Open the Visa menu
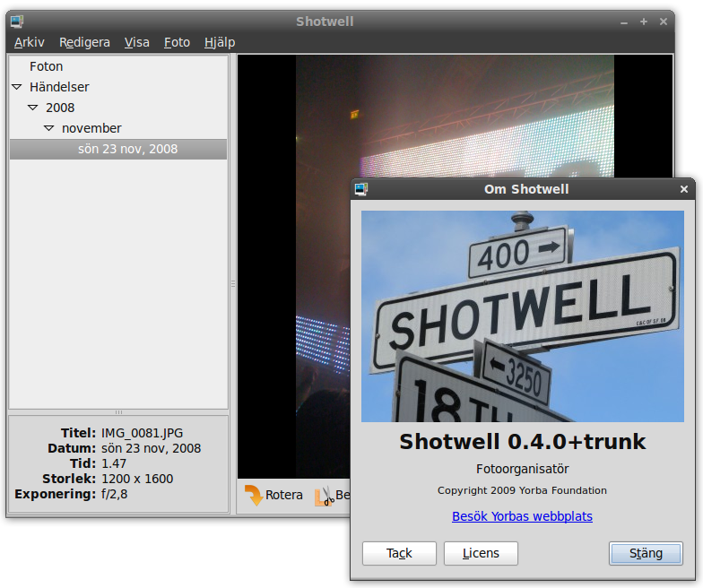This screenshot has height=588, width=703. coord(136,42)
